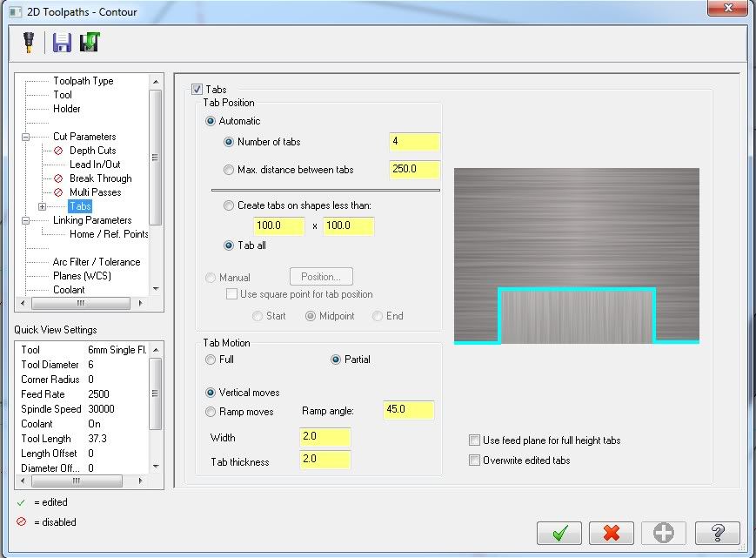The width and height of the screenshot is (756, 558).
Task: Collapse the Cut Parameters tree node
Action: pyautogui.click(x=25, y=137)
